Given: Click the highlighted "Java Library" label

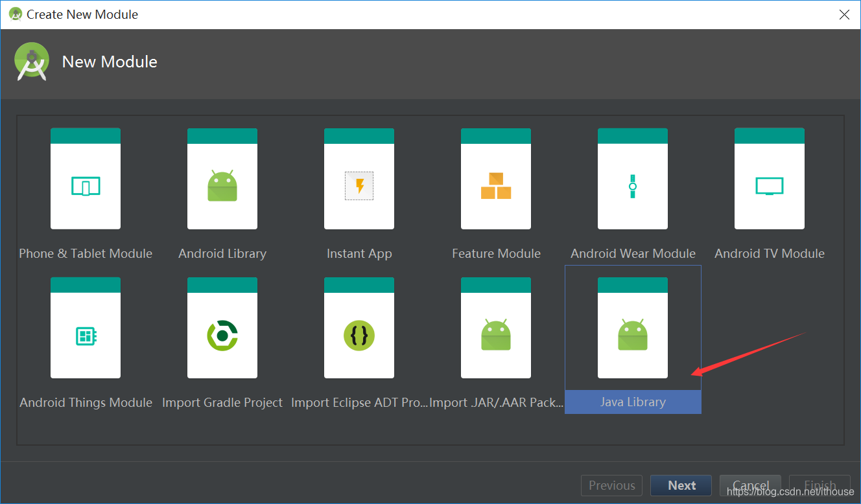Looking at the screenshot, I should pyautogui.click(x=633, y=402).
